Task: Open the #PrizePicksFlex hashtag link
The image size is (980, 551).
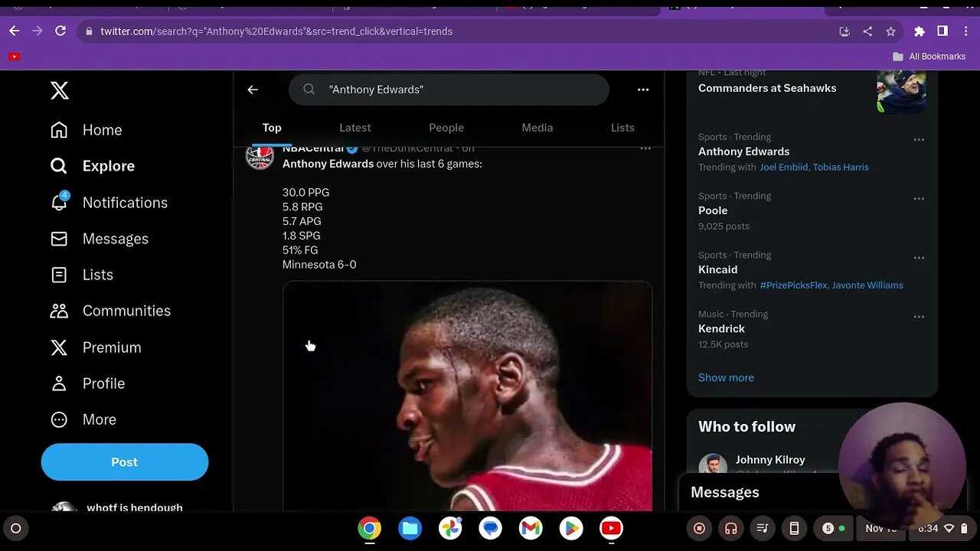Action: (793, 285)
